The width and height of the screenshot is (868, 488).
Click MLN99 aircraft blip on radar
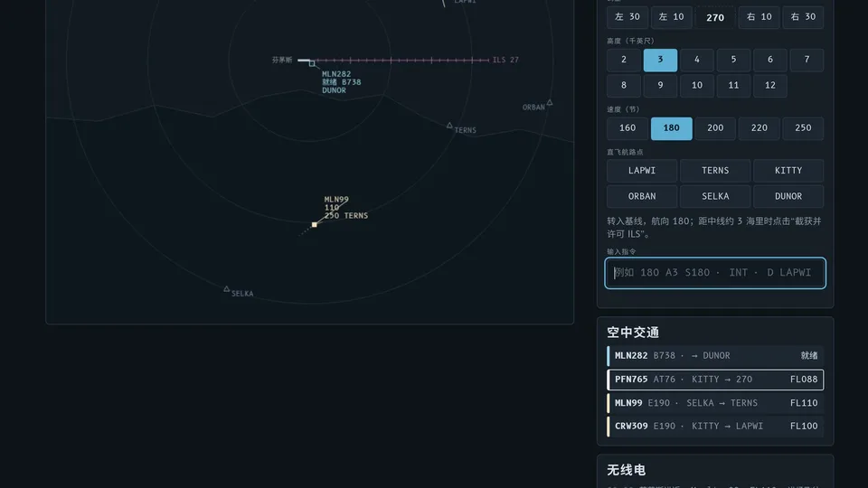pos(314,225)
